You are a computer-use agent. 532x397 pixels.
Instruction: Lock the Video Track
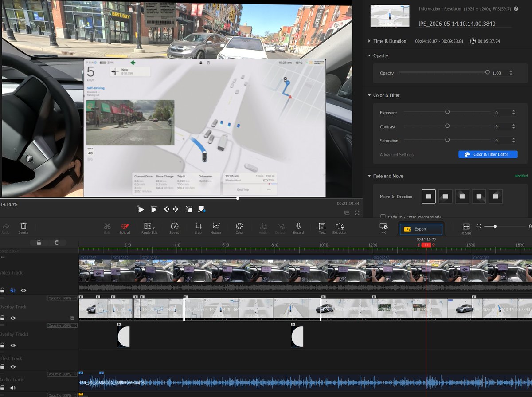3,290
